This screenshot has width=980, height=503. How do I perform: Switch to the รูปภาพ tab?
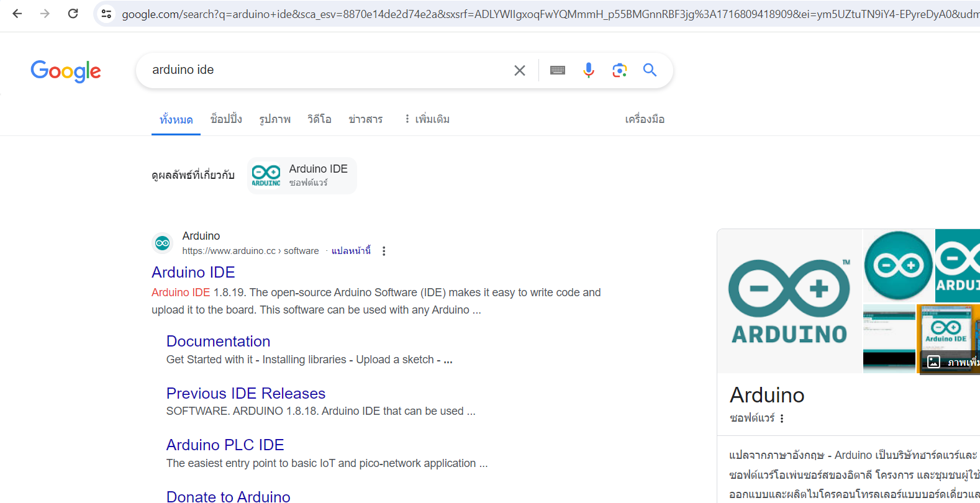pyautogui.click(x=275, y=119)
